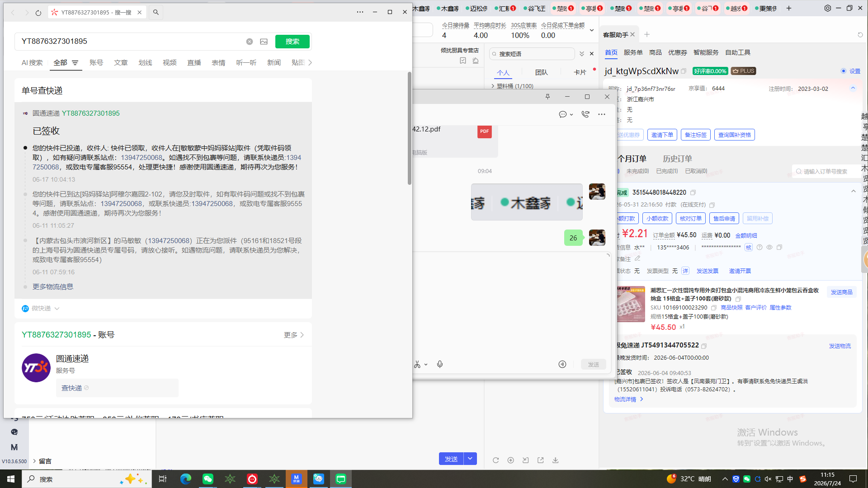Image resolution: width=868 pixels, height=488 pixels.
Task: Add a new shop tab with plus
Action: point(789,8)
